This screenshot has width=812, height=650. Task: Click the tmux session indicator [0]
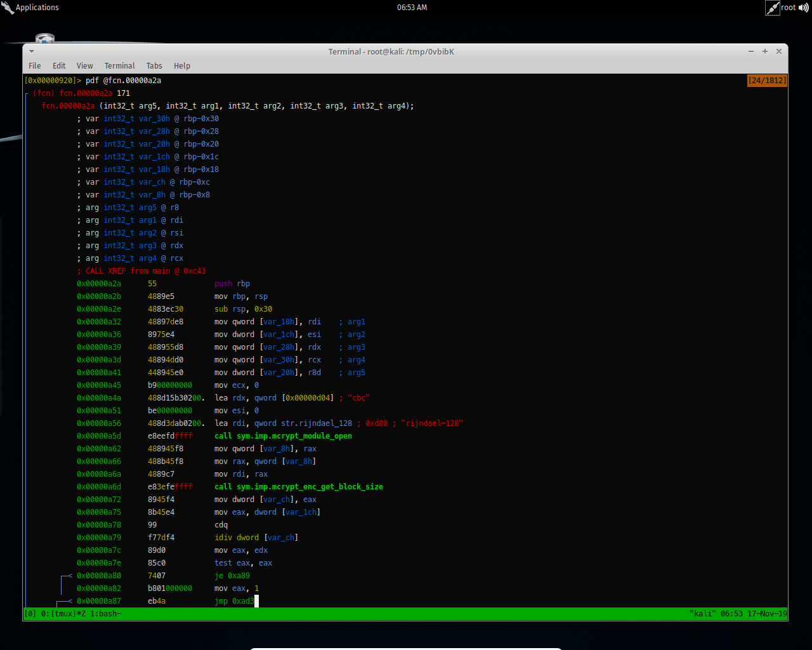[30, 614]
